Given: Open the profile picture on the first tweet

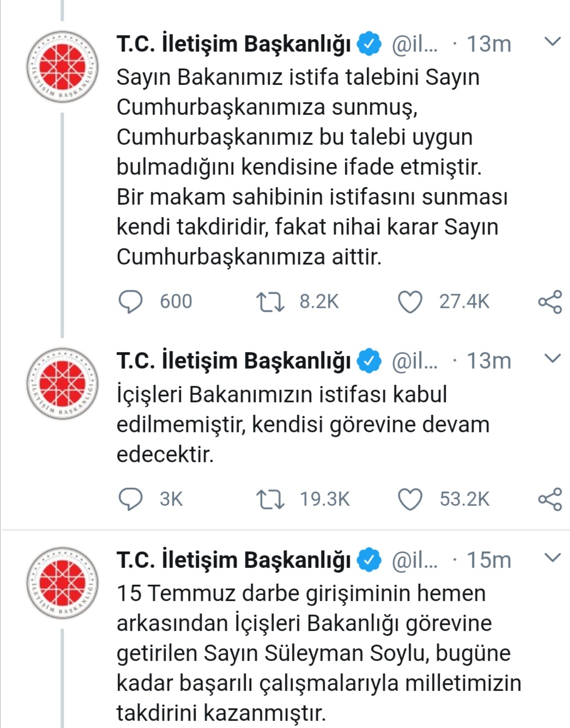Looking at the screenshot, I should click(63, 66).
